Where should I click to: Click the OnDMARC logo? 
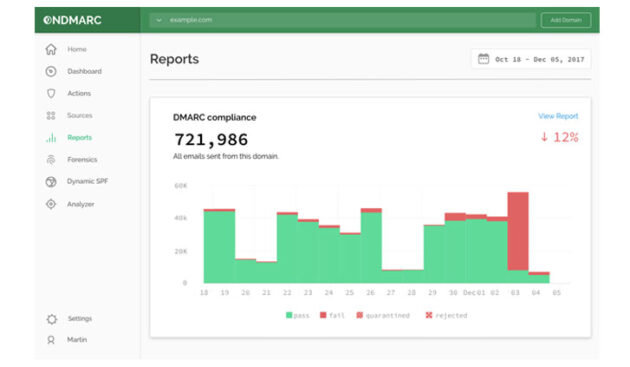pos(72,20)
